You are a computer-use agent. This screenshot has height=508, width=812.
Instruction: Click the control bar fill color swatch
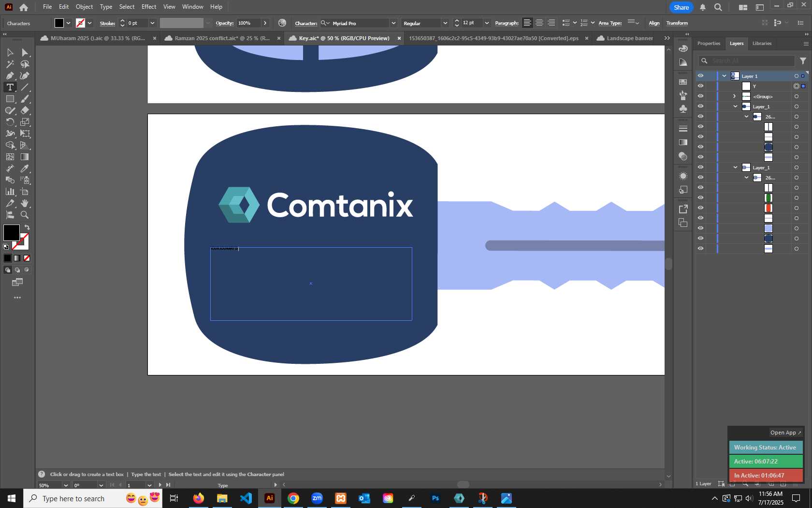59,23
